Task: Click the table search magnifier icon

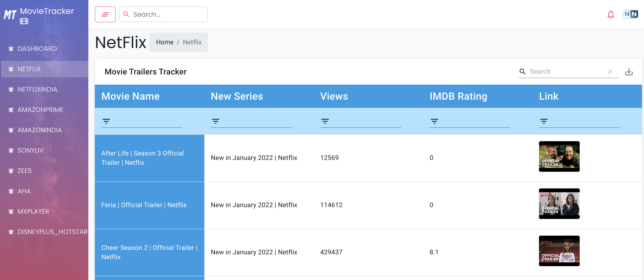Action: [522, 71]
